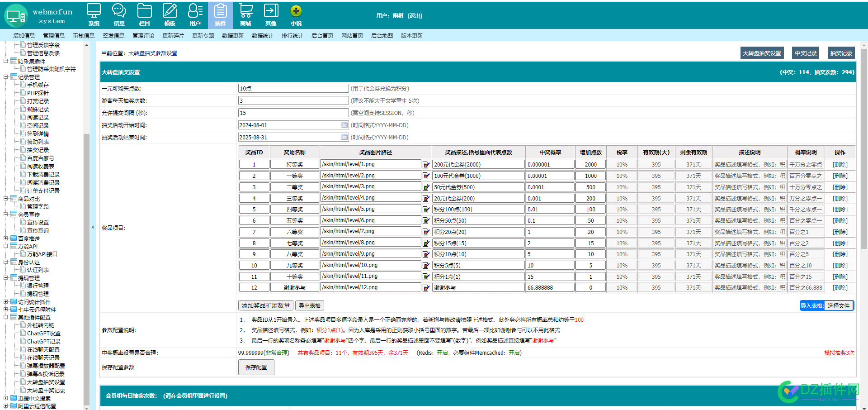Delete prize row 12 via 删除 link
Image resolution: width=868 pixels, height=410 pixels.
tap(840, 288)
